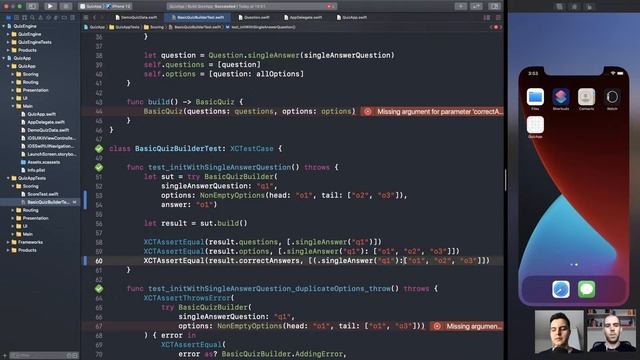The width and height of the screenshot is (640, 360).
Task: Open the Shortcuts app in simulator
Action: pos(561,97)
